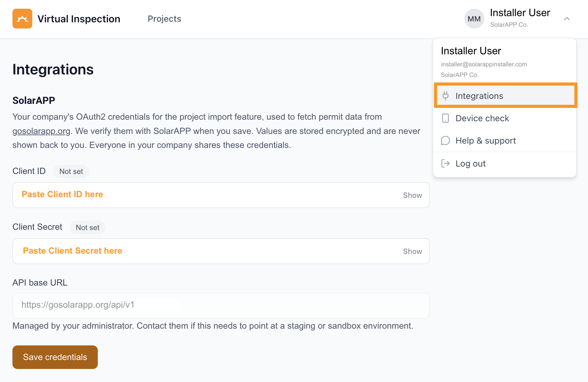This screenshot has height=382, width=588.
Task: Select Log out from the dropdown
Action: click(505, 163)
